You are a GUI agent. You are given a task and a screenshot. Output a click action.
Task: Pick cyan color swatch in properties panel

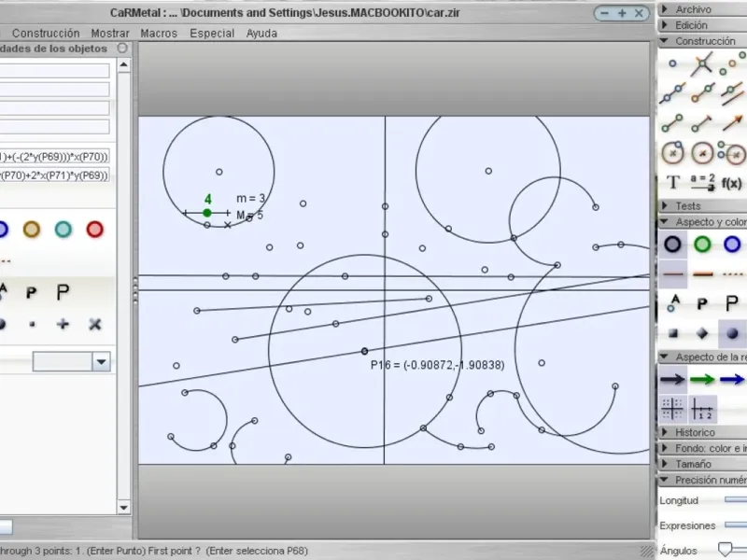tap(63, 230)
